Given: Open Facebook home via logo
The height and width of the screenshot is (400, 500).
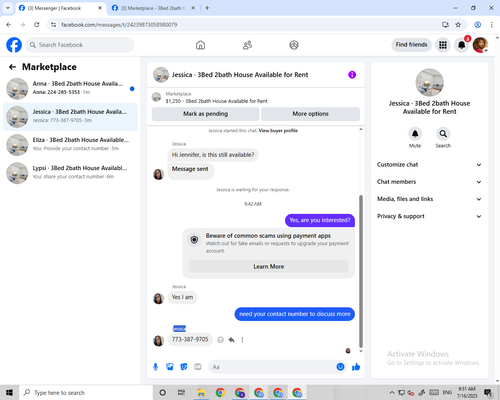Looking at the screenshot, I should (x=14, y=45).
